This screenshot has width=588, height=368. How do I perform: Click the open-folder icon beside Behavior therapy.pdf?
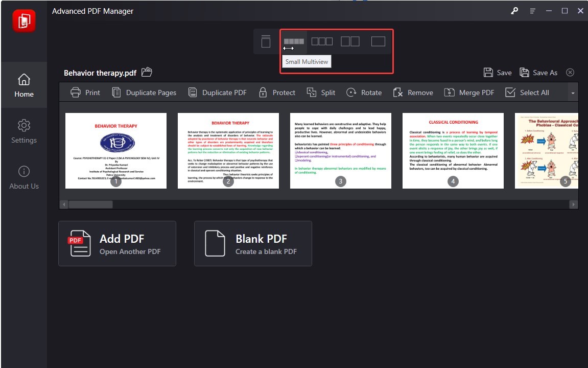(x=146, y=72)
